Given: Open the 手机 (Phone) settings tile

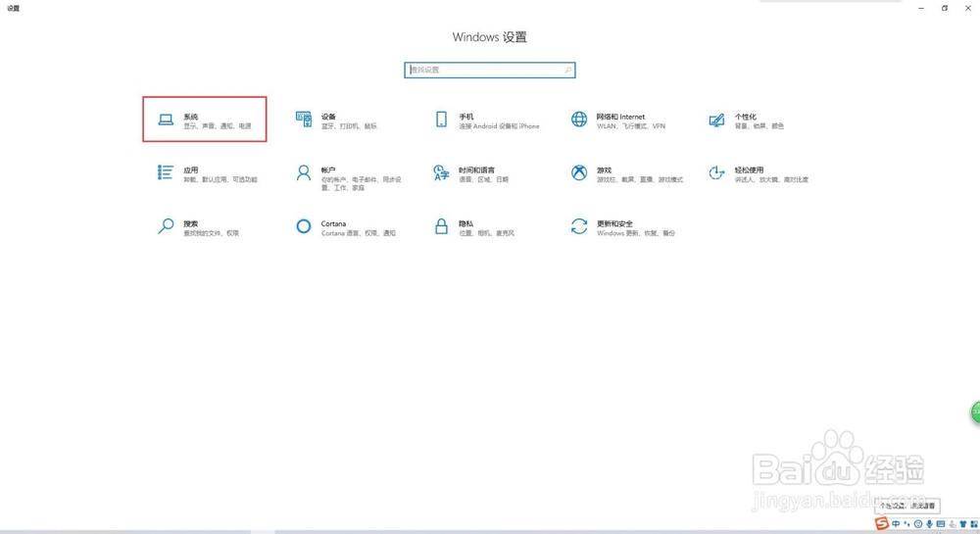Looking at the screenshot, I should coord(486,120).
